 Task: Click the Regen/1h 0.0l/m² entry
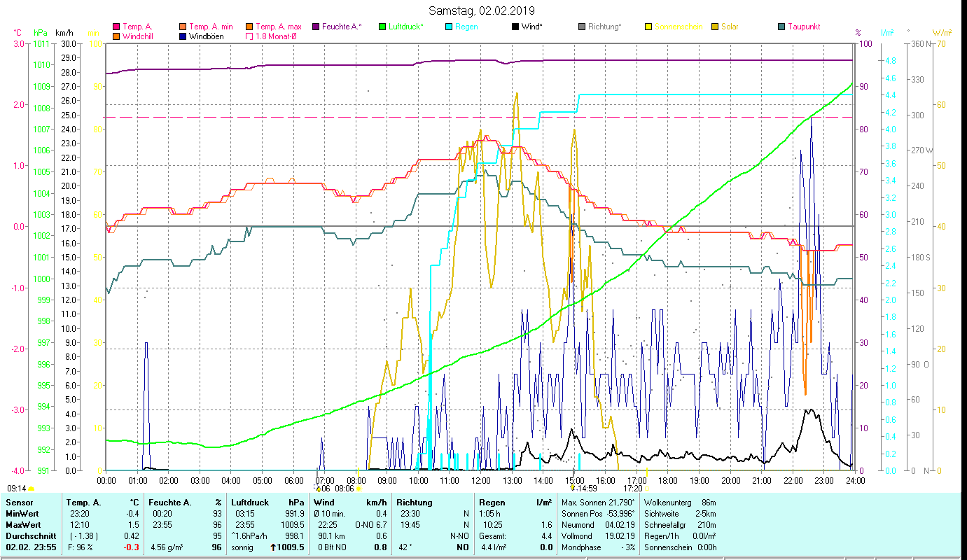[679, 536]
